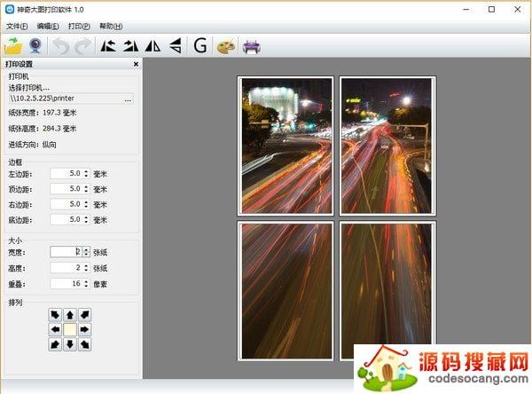Click the flip horizontal mirror icon

click(x=153, y=45)
